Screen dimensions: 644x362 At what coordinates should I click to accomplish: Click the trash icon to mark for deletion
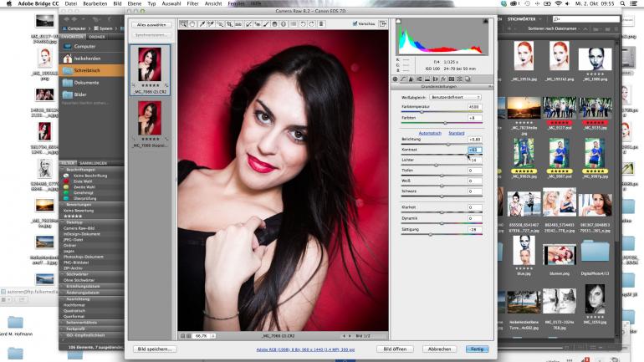click(x=321, y=24)
